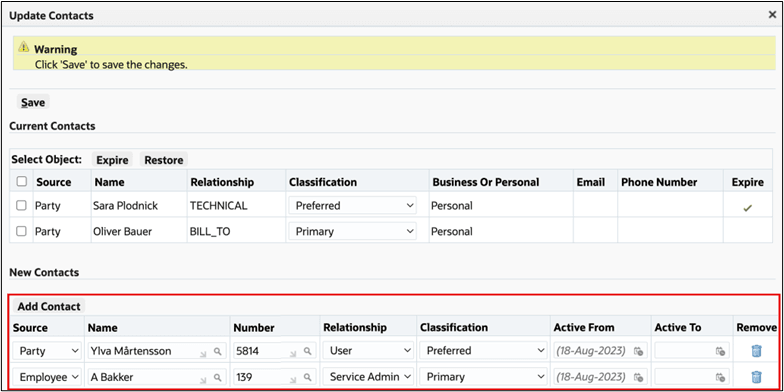Viewport: 784px width, 392px height.
Task: Click the number field containing 139
Action: (x=274, y=376)
